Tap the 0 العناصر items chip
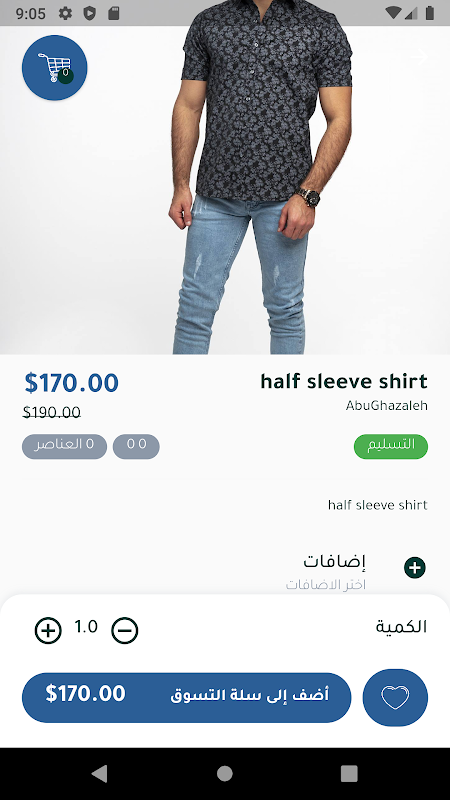Image resolution: width=450 pixels, height=800 pixels. click(x=64, y=446)
